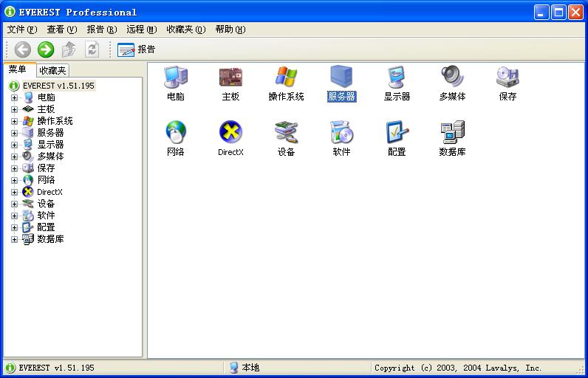The width and height of the screenshot is (588, 378).
Task: Open the 报告(R) menu
Action: pos(102,30)
